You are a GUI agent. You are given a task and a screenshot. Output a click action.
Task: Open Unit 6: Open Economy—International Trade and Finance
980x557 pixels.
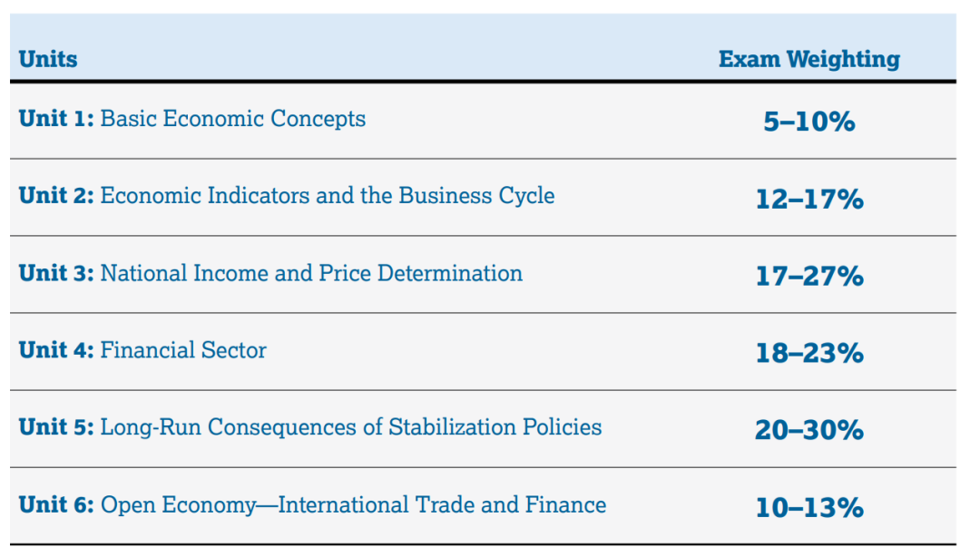[312, 504]
